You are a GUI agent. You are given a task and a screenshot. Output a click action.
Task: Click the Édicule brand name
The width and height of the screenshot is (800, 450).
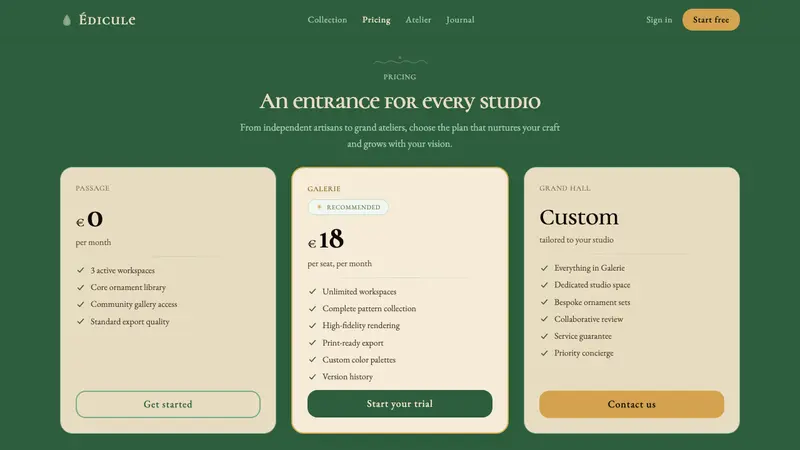[x=107, y=20]
